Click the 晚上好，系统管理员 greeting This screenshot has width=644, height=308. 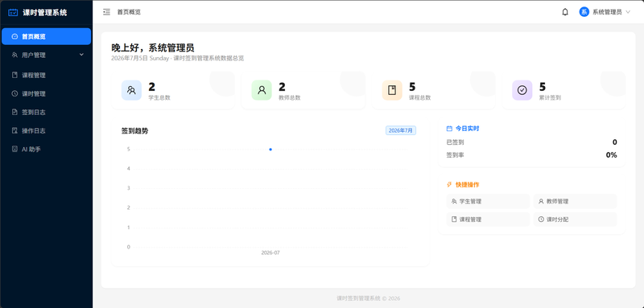[x=153, y=47]
